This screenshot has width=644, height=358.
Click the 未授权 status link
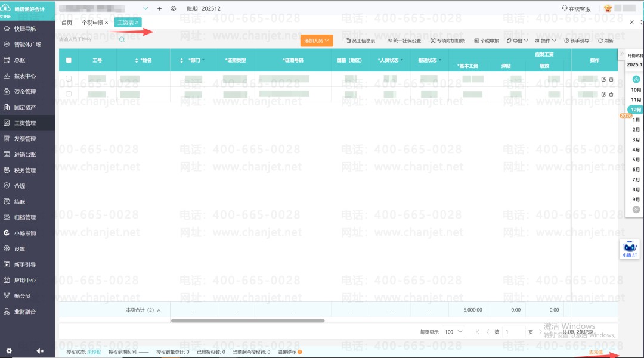94,352
